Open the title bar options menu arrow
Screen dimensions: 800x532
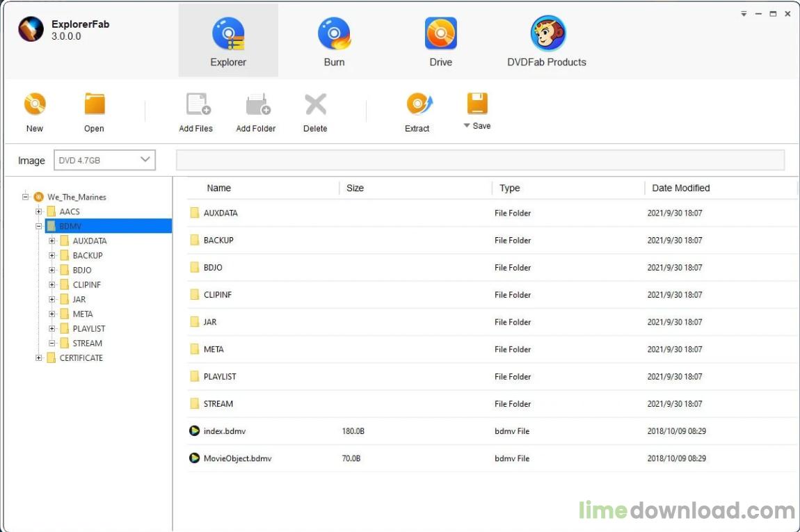coord(744,14)
